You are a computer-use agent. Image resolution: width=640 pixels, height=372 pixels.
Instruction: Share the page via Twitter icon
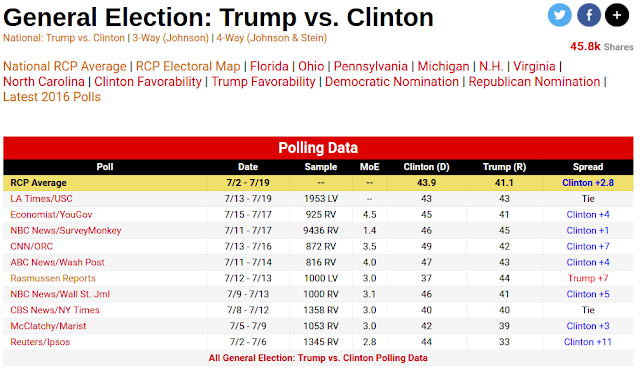point(560,15)
